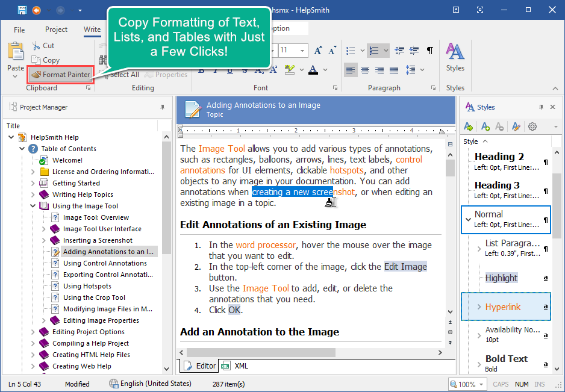Toggle Align Left in the Paragraph group
Viewport: 565px width, 392px height.
point(351,70)
